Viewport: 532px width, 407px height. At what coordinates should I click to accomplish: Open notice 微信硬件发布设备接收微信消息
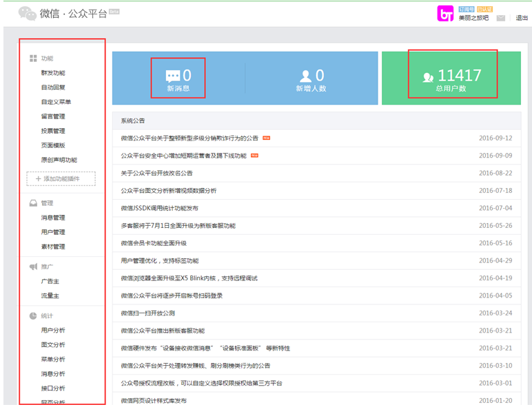pyautogui.click(x=205, y=348)
